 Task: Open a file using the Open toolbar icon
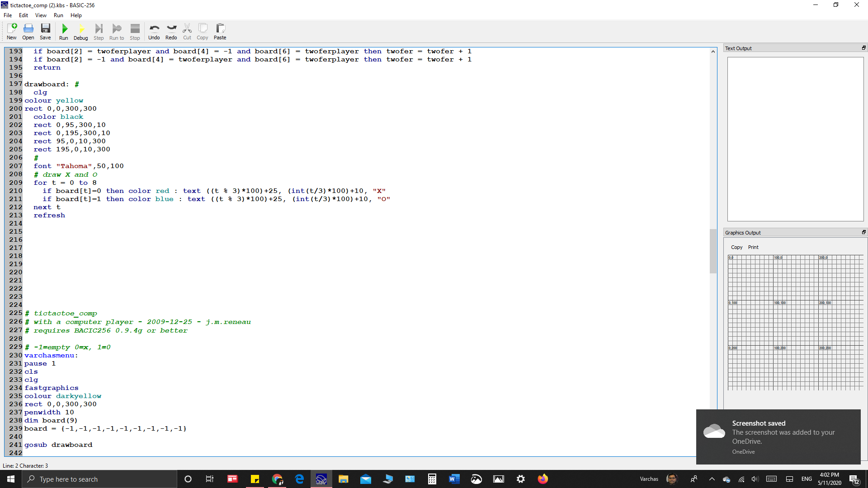pos(28,32)
